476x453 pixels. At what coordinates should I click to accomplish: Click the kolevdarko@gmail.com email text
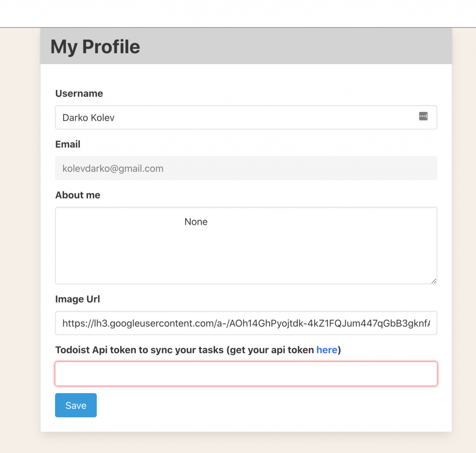113,168
